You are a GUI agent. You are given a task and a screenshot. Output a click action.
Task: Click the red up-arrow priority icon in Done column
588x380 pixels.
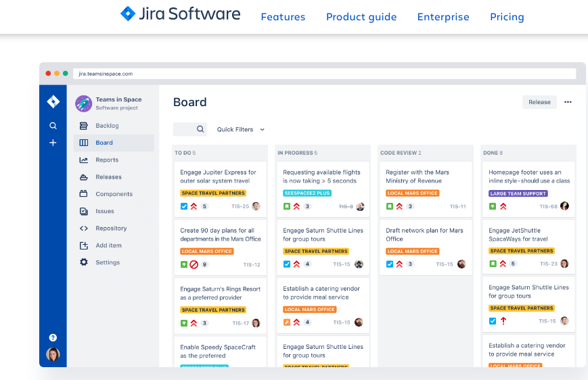point(503,320)
